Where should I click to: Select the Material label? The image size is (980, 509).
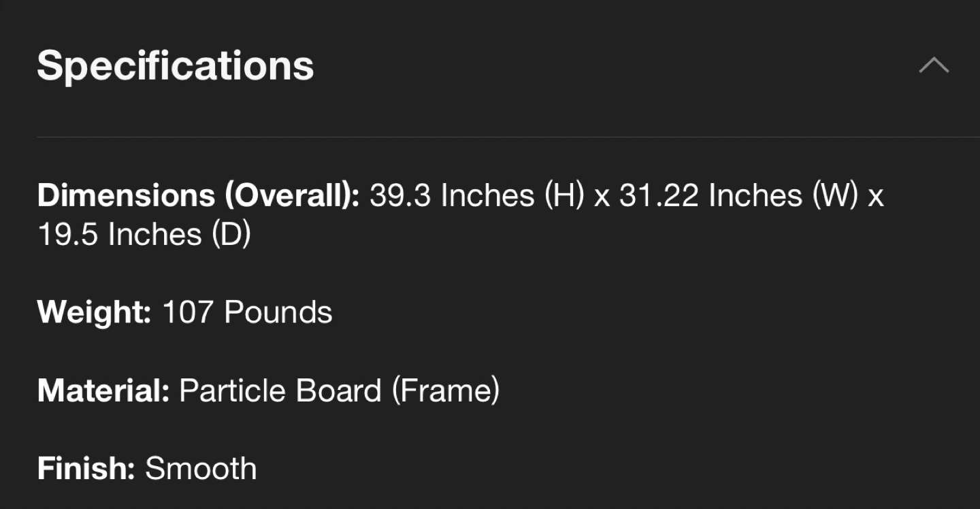click(103, 391)
